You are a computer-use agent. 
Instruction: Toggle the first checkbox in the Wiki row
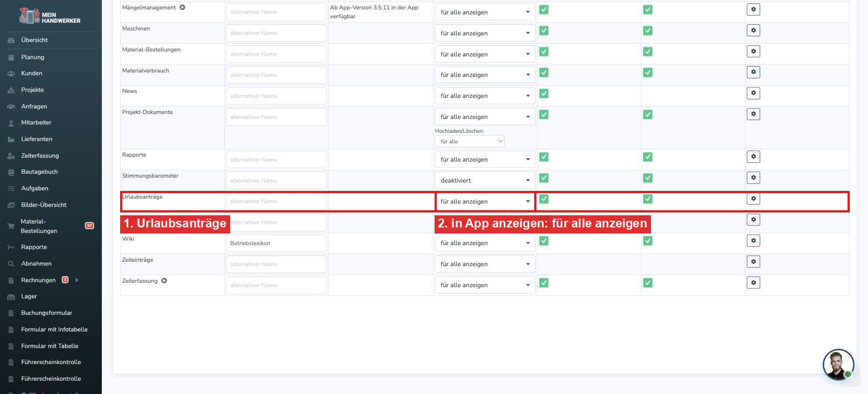pos(544,241)
